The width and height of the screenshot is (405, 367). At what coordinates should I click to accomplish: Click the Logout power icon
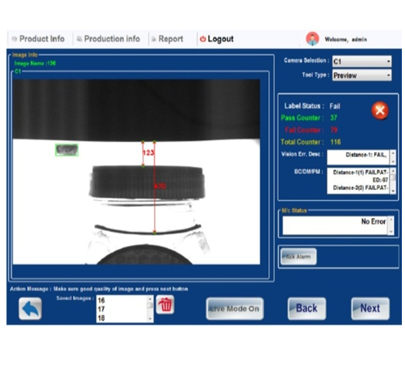[x=202, y=39]
